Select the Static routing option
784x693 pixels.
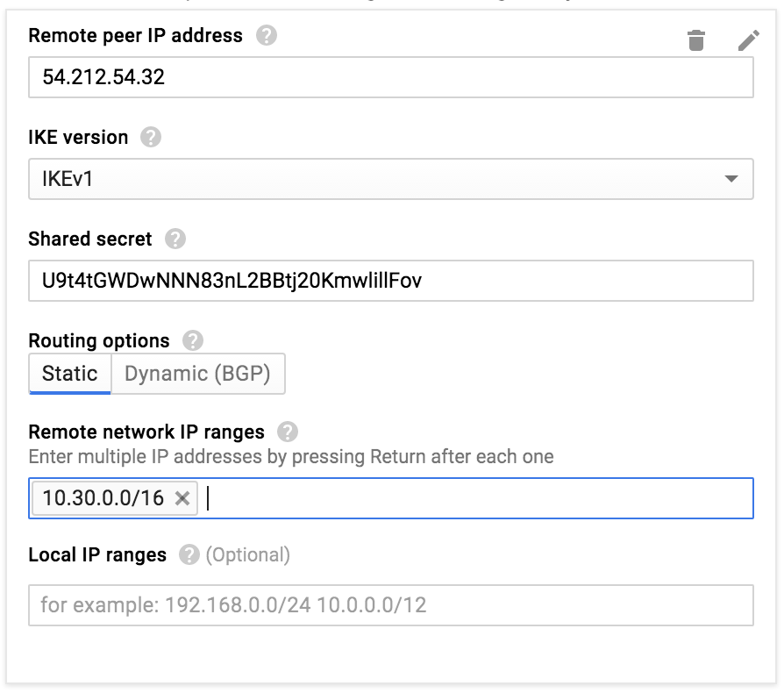(x=70, y=374)
